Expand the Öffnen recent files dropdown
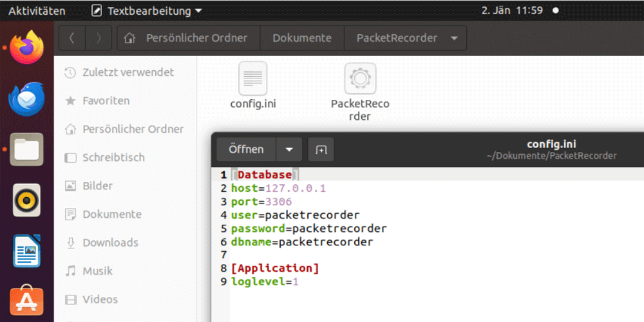Viewport: 644px width, 322px height. click(x=289, y=149)
